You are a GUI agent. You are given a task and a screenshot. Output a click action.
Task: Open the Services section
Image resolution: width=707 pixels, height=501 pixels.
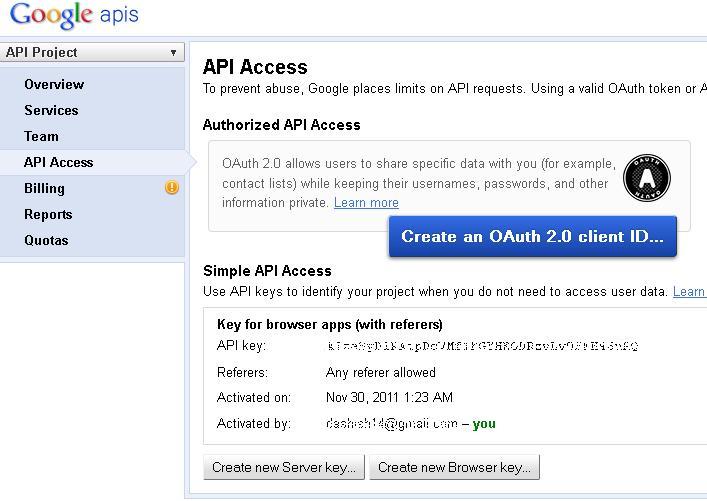pos(51,110)
